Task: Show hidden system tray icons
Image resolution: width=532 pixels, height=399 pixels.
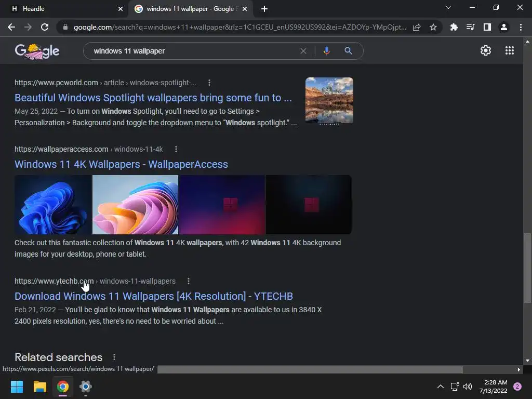Action: click(441, 387)
